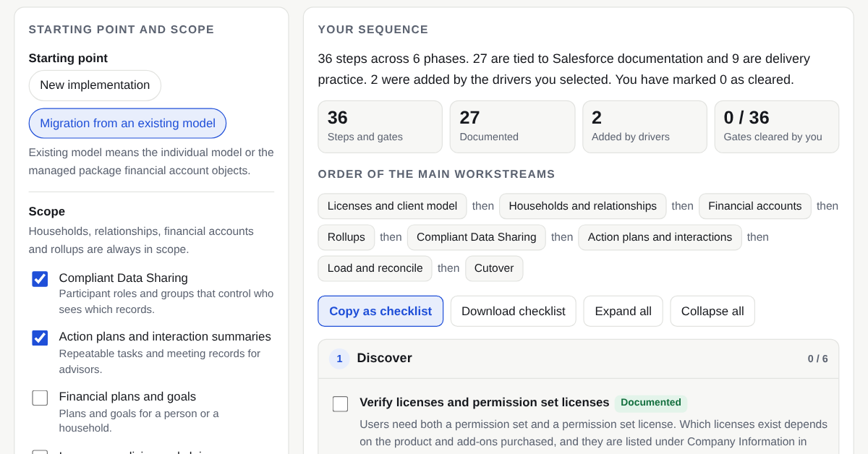Viewport: 868px width, 454px height.
Task: Click the 36 Steps and gates card
Action: tap(380, 127)
